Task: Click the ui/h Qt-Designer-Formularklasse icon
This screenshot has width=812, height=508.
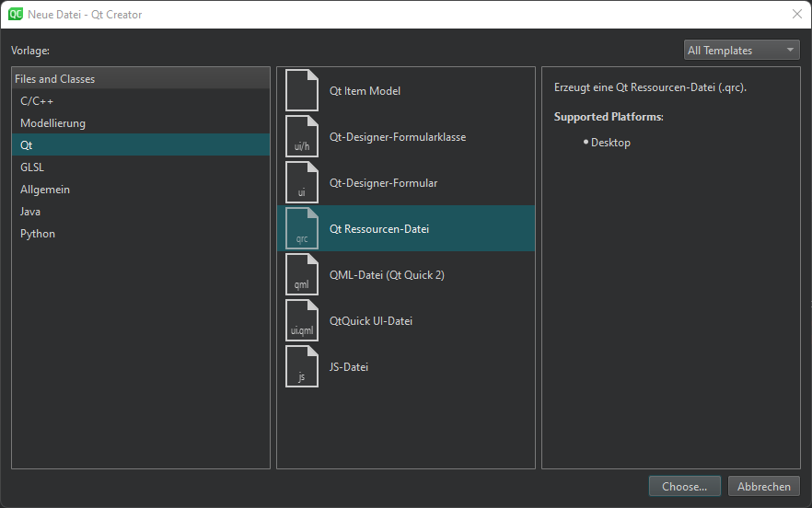Action: click(302, 137)
